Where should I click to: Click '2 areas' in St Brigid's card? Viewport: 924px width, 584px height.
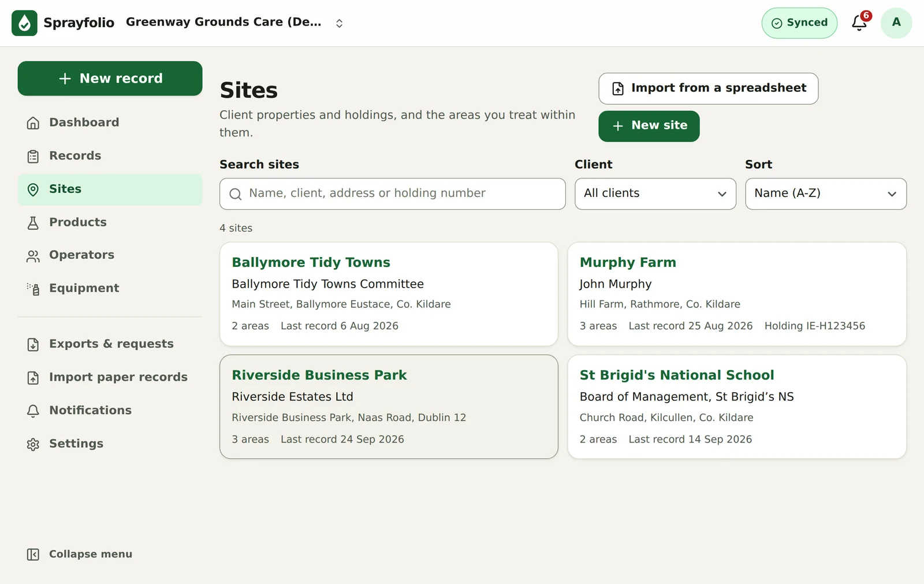coord(598,439)
